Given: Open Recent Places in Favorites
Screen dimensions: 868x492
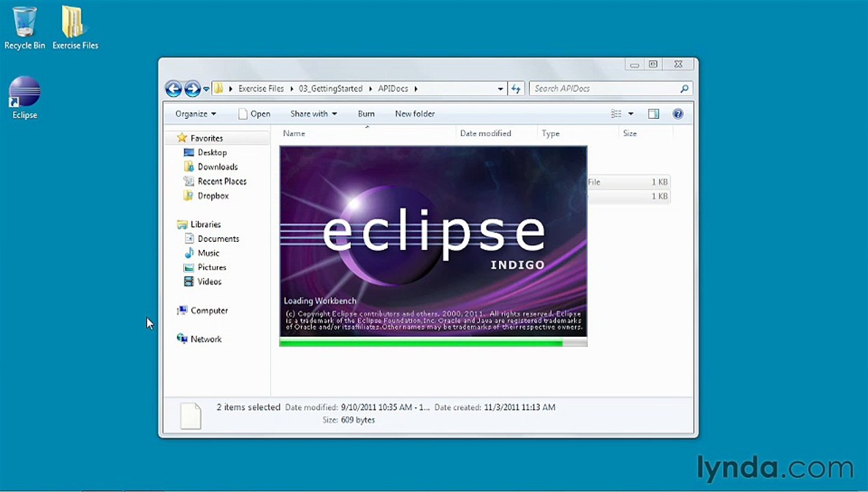Looking at the screenshot, I should point(221,181).
